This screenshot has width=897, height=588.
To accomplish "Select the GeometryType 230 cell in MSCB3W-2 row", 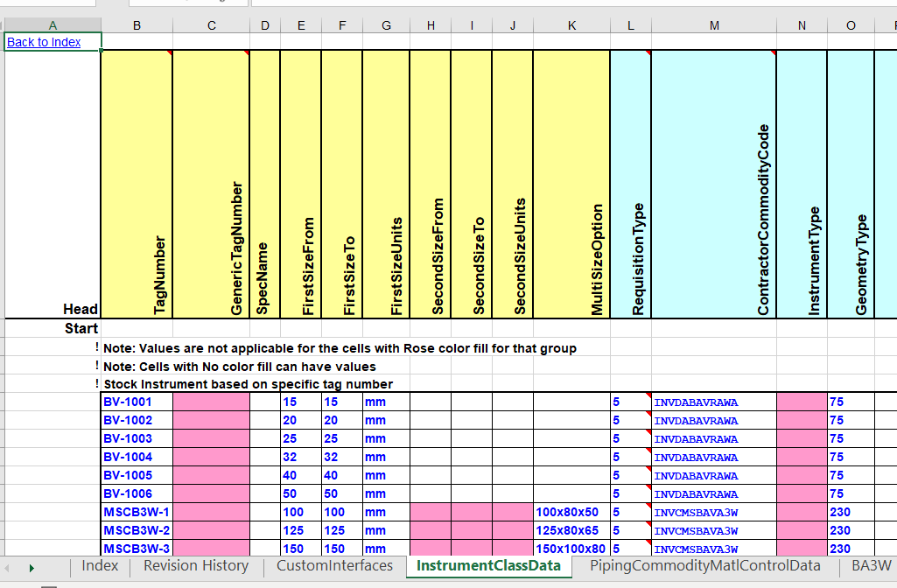I will pos(851,529).
